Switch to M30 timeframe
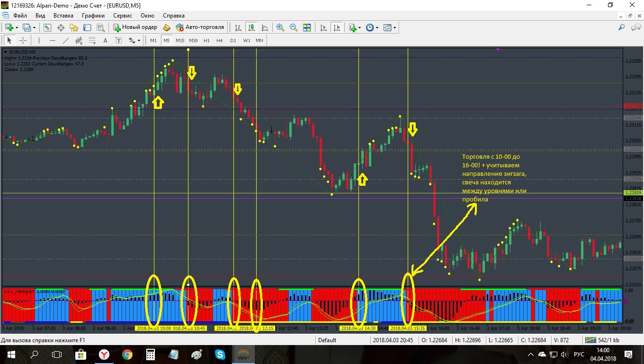The image size is (644, 364). pyautogui.click(x=193, y=40)
